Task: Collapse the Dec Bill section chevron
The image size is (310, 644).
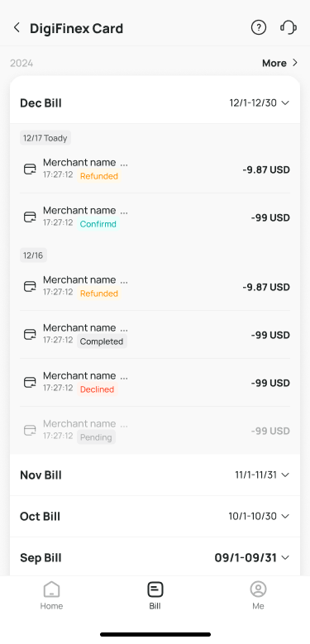Action: point(285,103)
